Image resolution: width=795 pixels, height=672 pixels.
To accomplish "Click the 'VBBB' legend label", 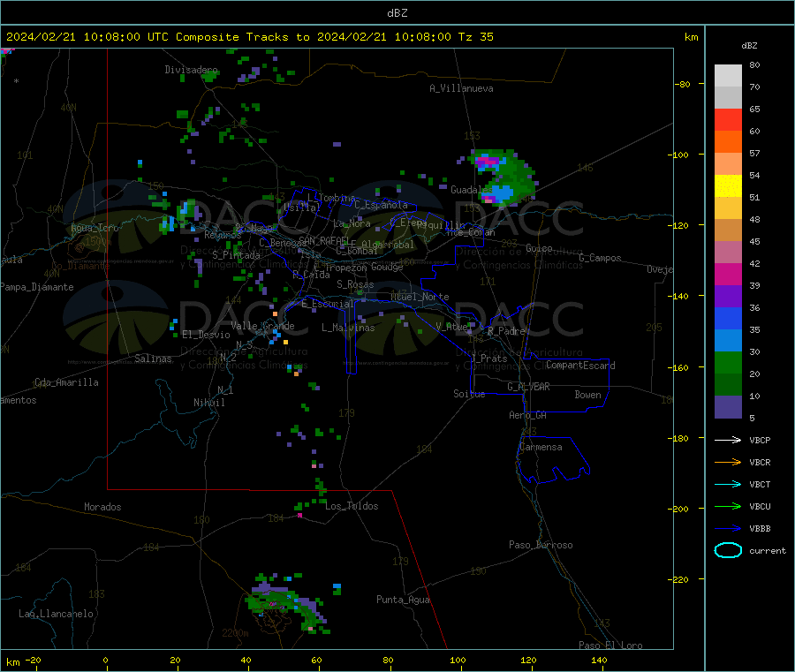I will coord(760,528).
